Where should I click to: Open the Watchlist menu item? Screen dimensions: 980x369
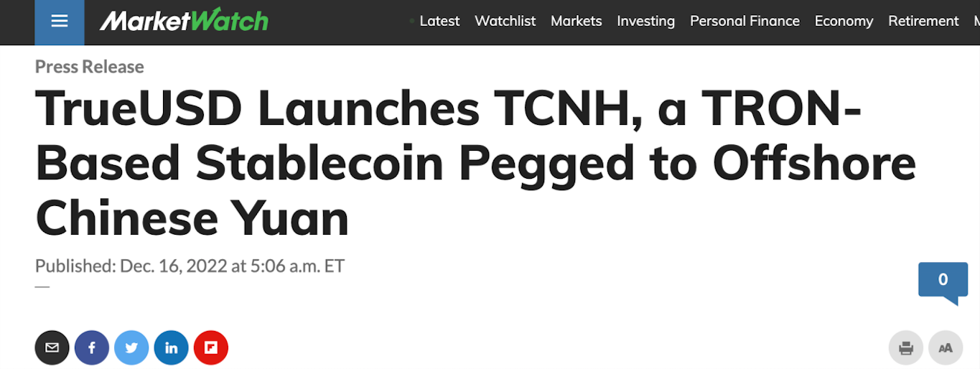tap(505, 22)
